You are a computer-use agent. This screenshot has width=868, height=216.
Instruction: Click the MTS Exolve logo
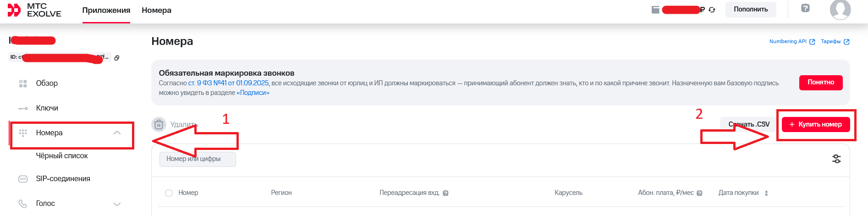34,10
